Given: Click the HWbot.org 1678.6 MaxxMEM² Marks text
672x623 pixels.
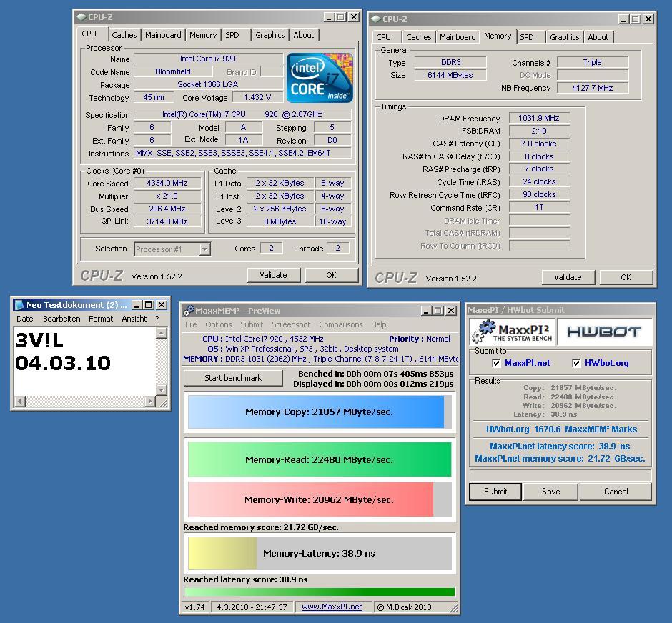Looking at the screenshot, I should 561,429.
